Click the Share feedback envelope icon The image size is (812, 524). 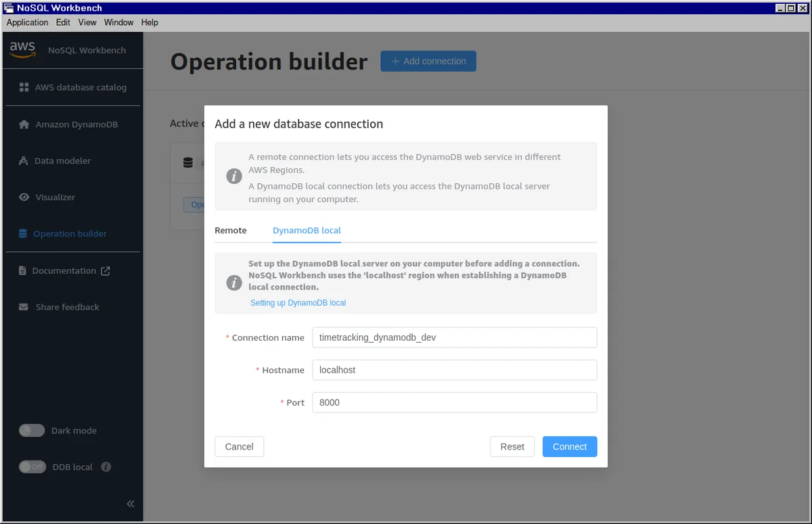[x=22, y=307]
